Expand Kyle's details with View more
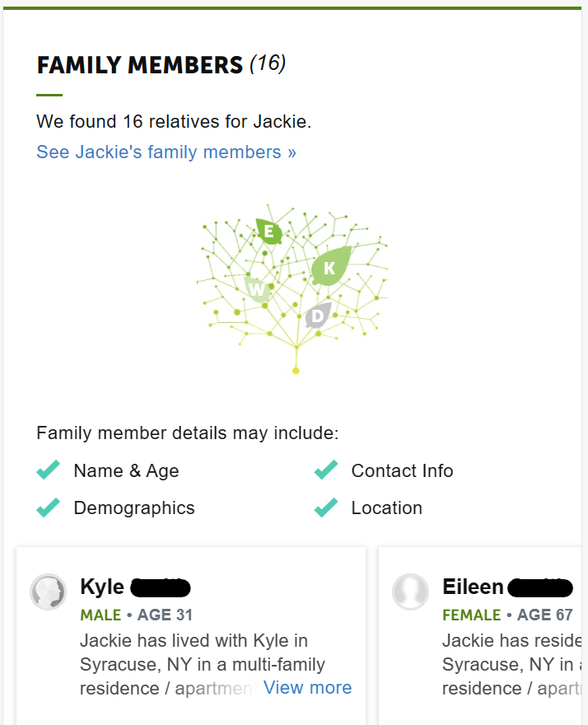The height and width of the screenshot is (725, 588). tap(307, 687)
